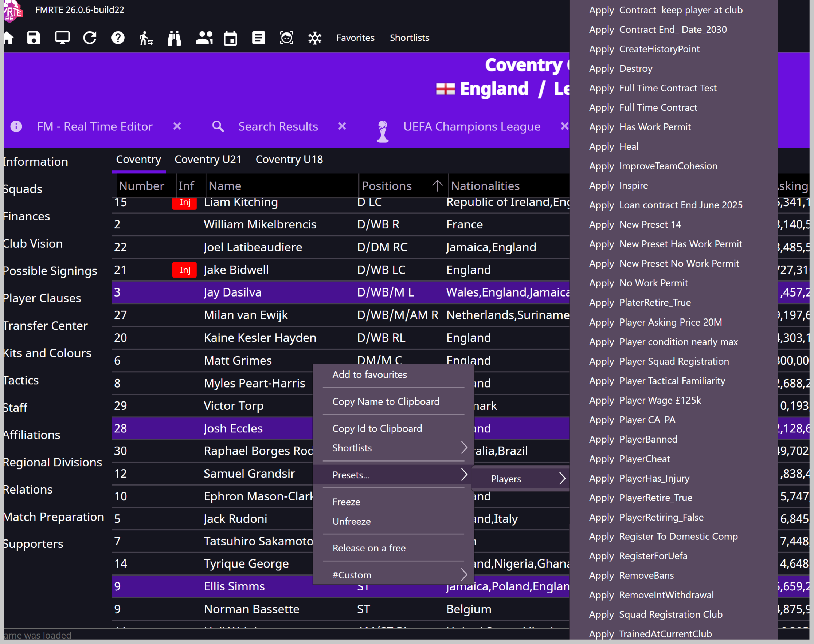Click the face scan icon
The width and height of the screenshot is (814, 644).
pyautogui.click(x=287, y=38)
